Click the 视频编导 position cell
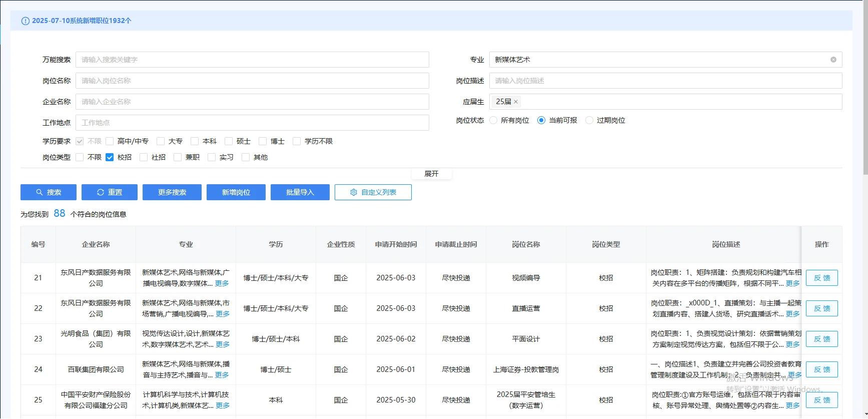 [526, 278]
